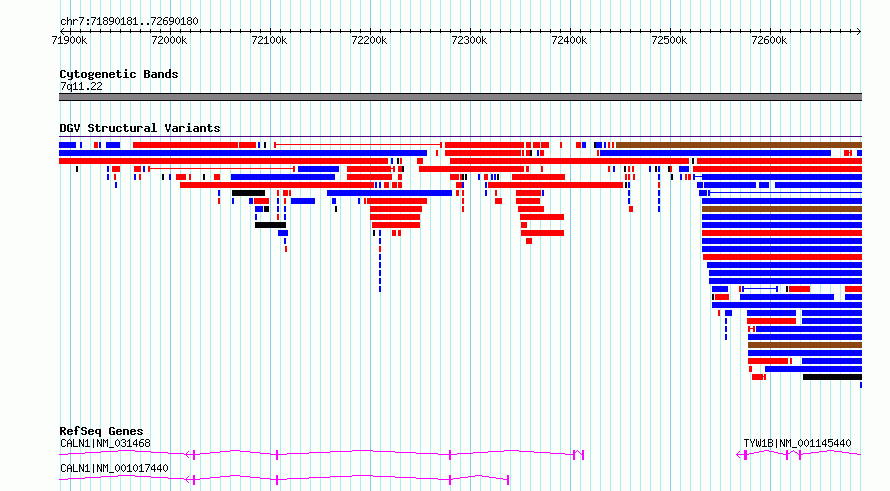Select the magenta CALN1 NM_001017440 transcript glyph
The image size is (890, 491).
pyautogui.click(x=284, y=479)
